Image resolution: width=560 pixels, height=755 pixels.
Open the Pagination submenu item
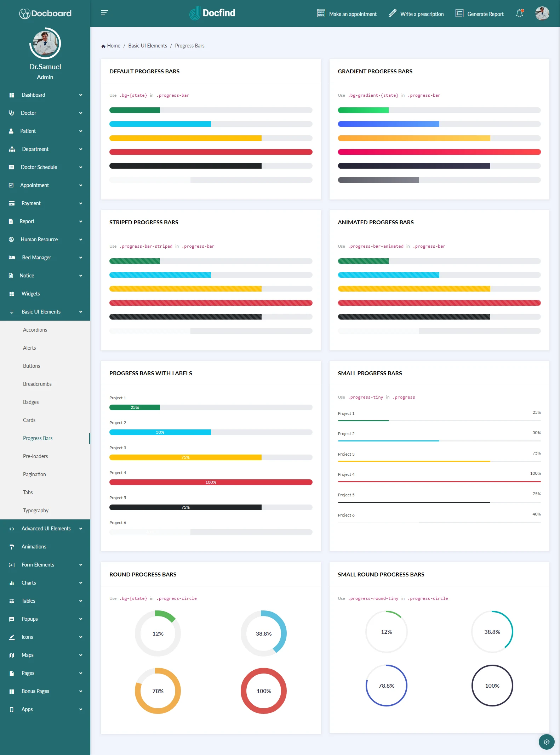(34, 474)
